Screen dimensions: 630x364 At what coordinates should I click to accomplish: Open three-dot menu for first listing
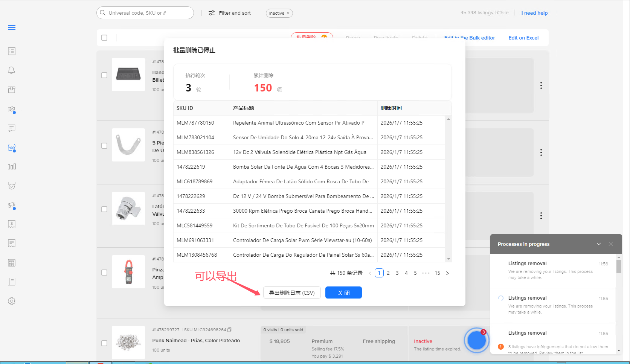541,85
